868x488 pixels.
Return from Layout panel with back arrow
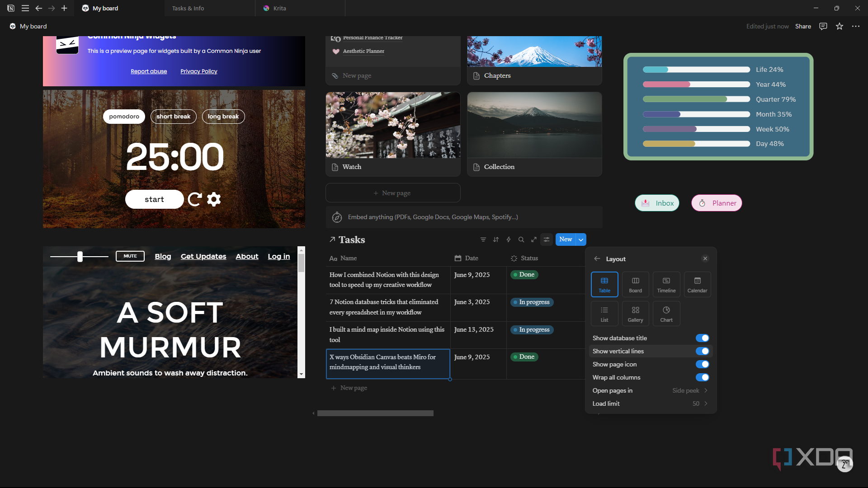(x=597, y=258)
